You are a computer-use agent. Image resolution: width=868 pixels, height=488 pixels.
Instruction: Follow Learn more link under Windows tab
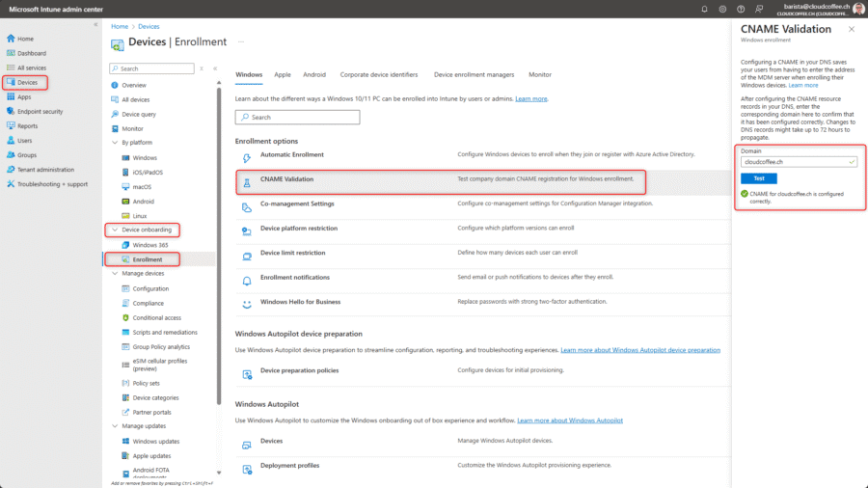click(x=530, y=98)
